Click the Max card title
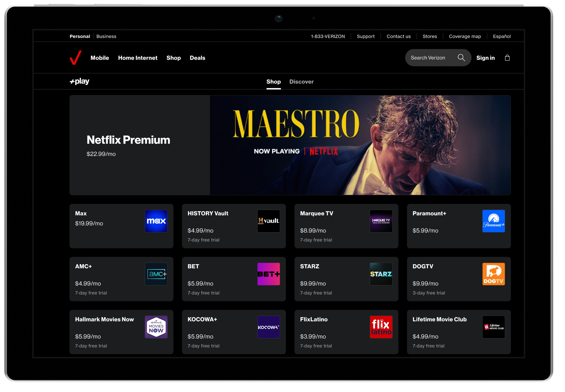The height and width of the screenshot is (392, 565). (x=81, y=213)
